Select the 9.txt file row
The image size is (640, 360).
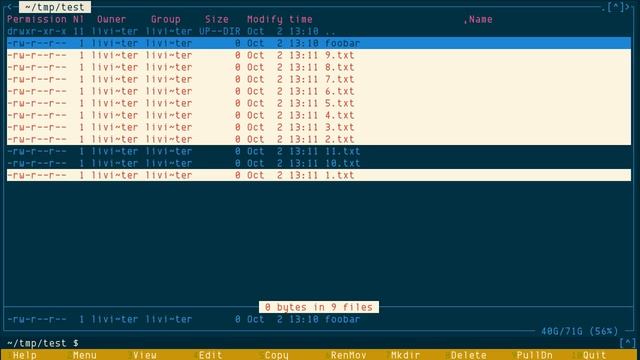[x=319, y=55]
